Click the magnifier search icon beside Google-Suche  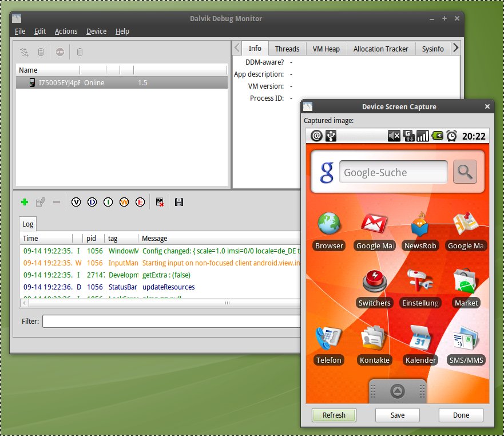click(465, 172)
